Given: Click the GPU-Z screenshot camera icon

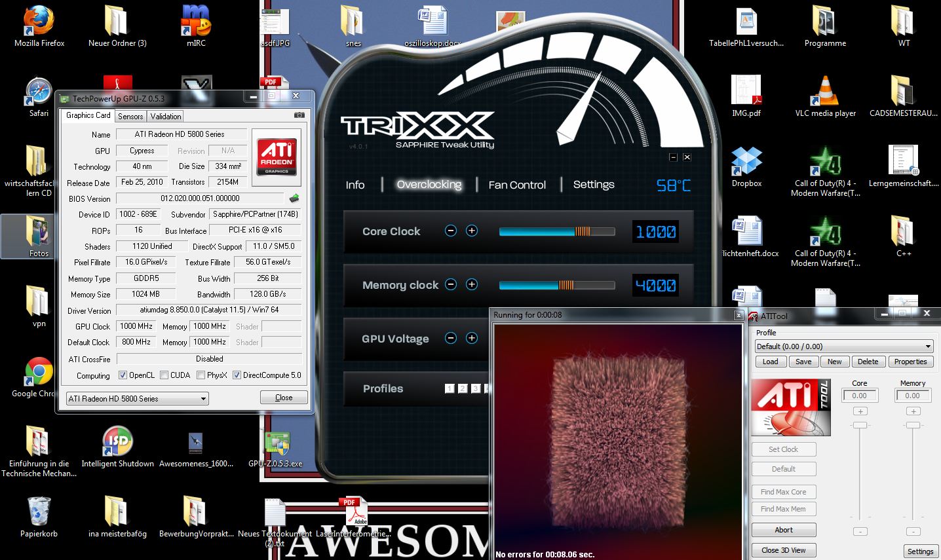Looking at the screenshot, I should click(x=299, y=115).
